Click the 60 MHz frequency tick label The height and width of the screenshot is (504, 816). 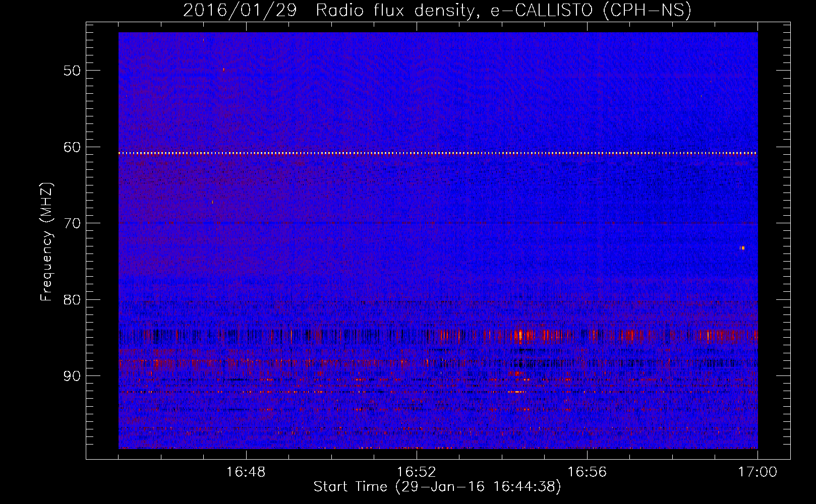click(x=72, y=147)
